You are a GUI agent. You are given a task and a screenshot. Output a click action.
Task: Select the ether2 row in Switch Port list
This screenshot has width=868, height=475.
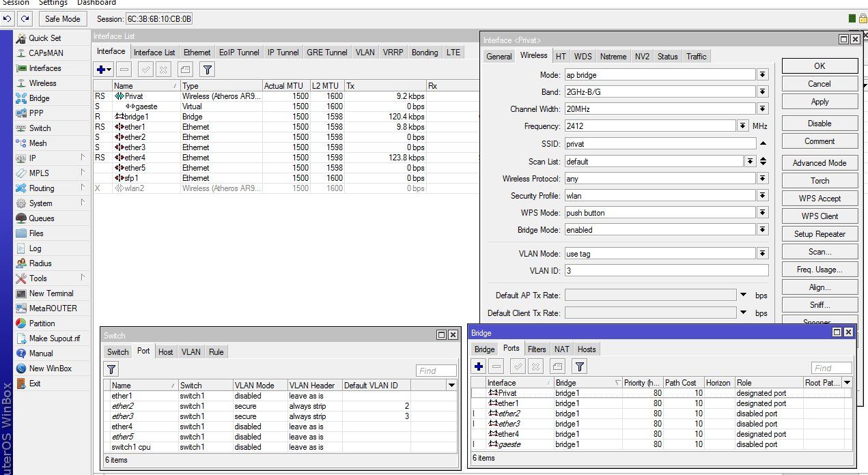[280, 406]
